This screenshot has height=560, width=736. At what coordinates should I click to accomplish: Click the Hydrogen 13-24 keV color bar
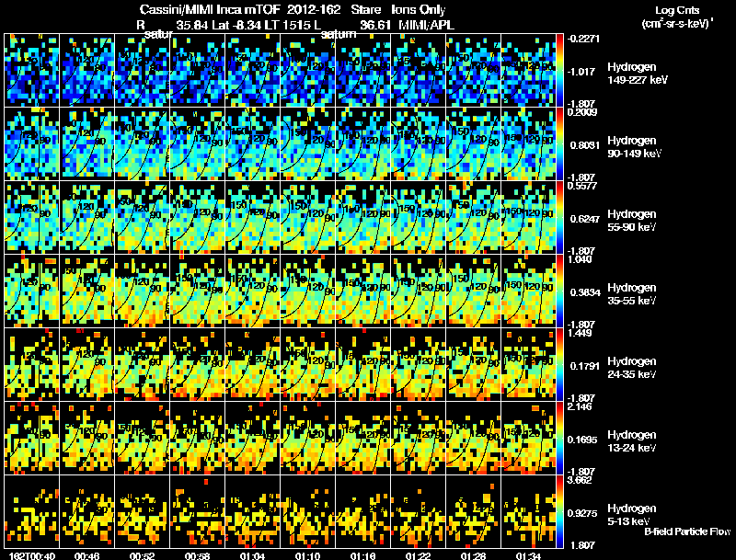(559, 438)
